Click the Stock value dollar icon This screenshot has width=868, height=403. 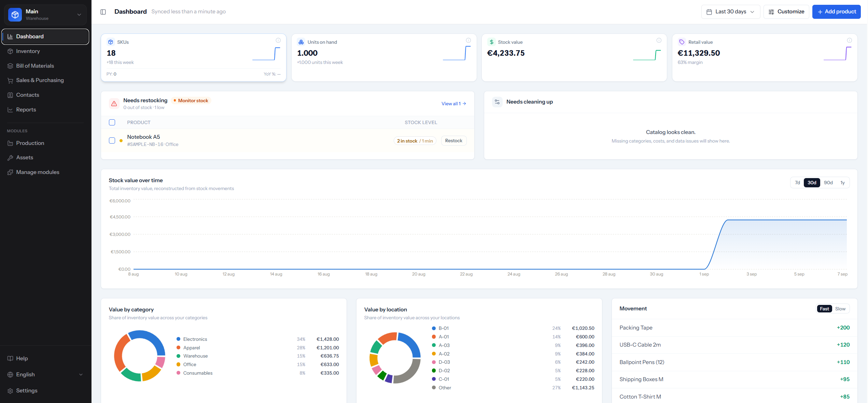(x=491, y=42)
